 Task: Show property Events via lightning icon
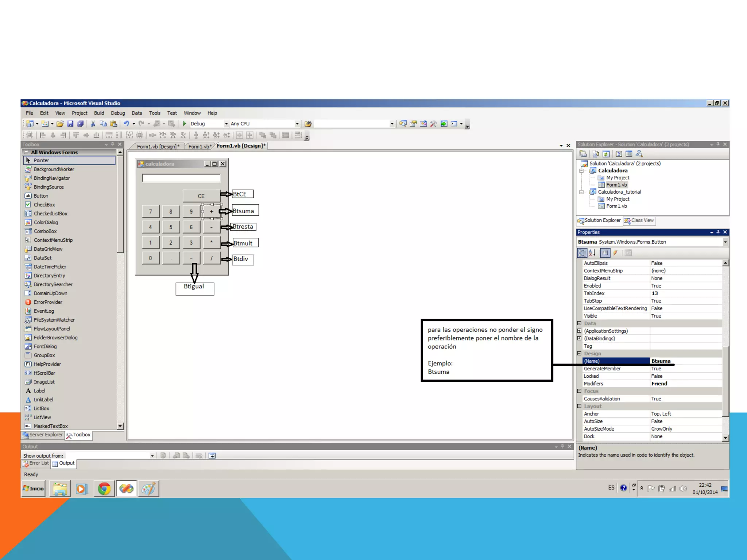pyautogui.click(x=615, y=253)
